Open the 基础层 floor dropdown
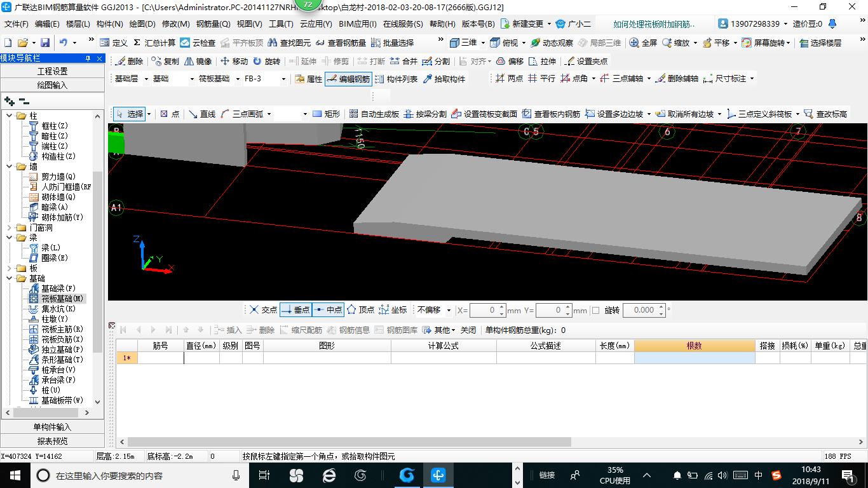The width and height of the screenshot is (868, 488). [147, 79]
